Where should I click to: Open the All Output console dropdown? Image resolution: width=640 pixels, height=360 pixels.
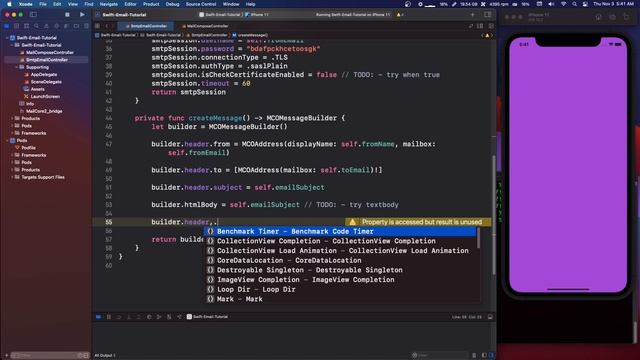click(105, 356)
